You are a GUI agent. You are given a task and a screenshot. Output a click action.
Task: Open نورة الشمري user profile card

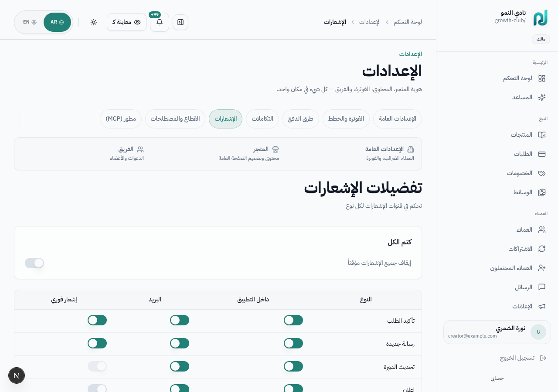497,332
